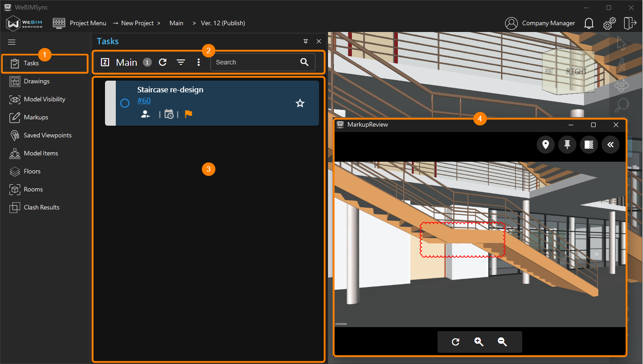This screenshot has height=364, width=643.
Task: Open the Project Menu
Action: click(79, 23)
